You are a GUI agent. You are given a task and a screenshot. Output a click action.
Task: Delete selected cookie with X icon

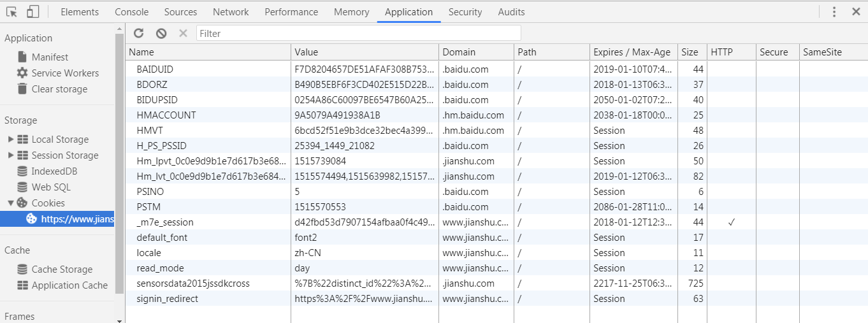coord(183,33)
